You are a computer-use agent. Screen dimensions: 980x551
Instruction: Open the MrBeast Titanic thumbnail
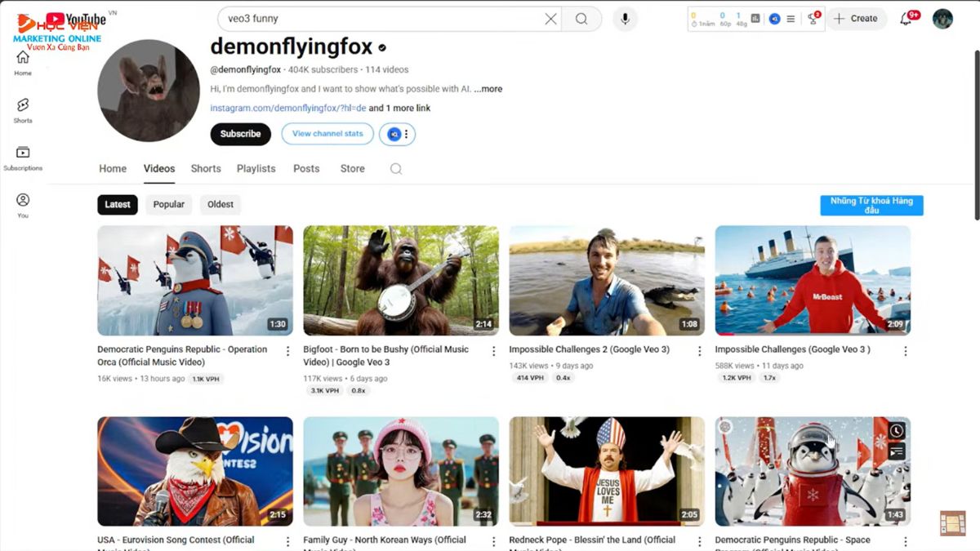813,281
